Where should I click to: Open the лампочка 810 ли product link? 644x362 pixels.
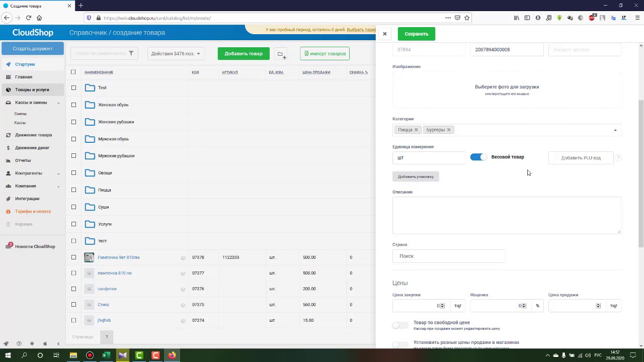[x=114, y=273]
